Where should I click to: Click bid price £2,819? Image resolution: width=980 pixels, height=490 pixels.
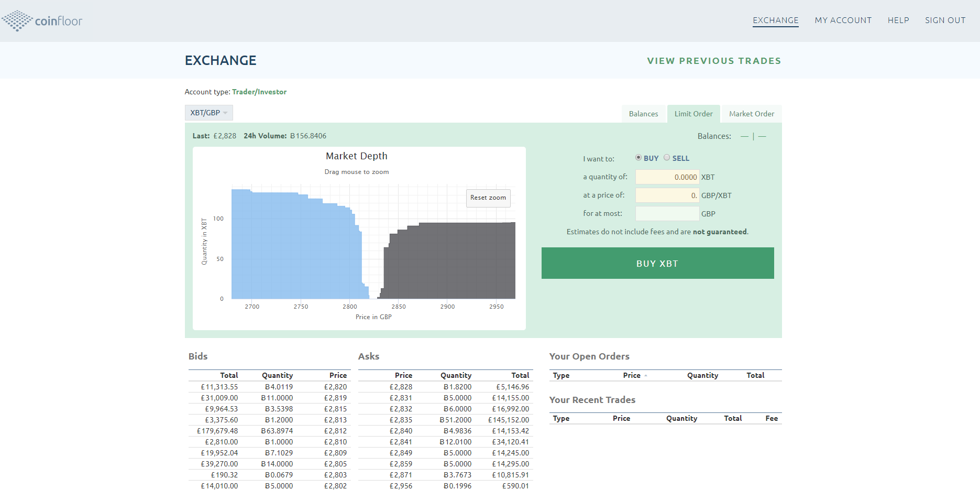point(335,398)
